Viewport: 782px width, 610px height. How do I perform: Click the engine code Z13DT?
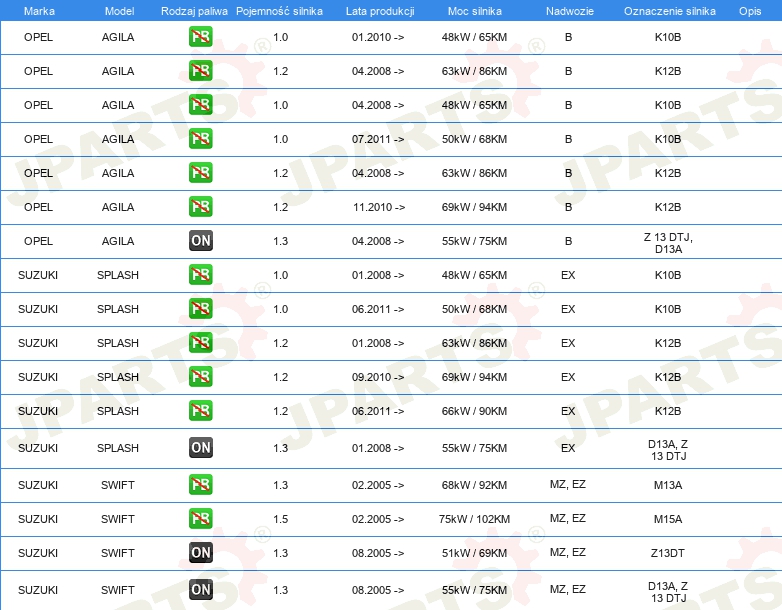point(668,553)
